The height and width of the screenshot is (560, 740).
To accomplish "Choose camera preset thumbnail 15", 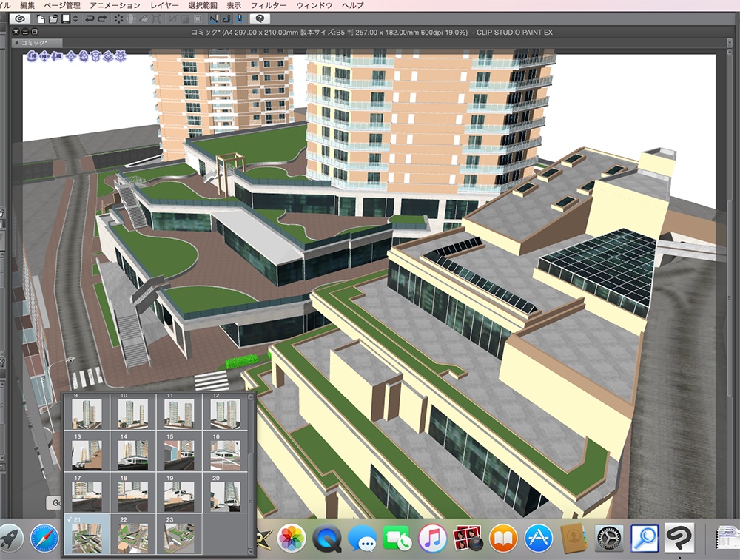I will coord(179,451).
